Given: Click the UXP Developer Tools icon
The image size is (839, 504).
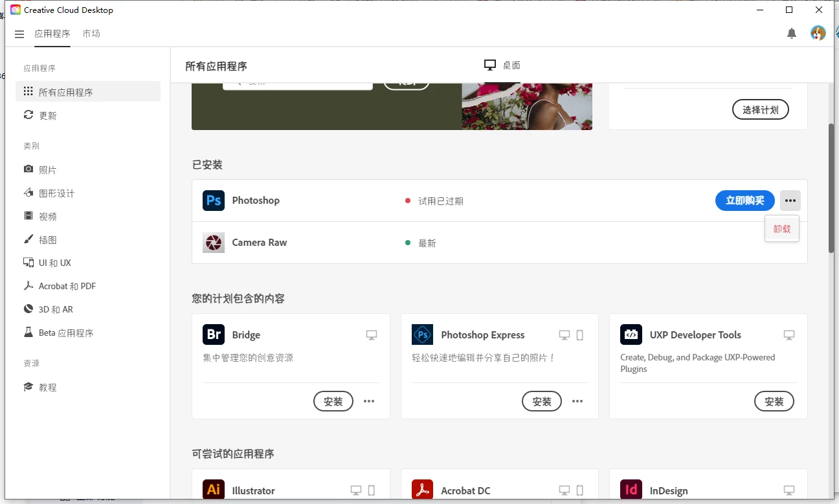Looking at the screenshot, I should click(631, 334).
